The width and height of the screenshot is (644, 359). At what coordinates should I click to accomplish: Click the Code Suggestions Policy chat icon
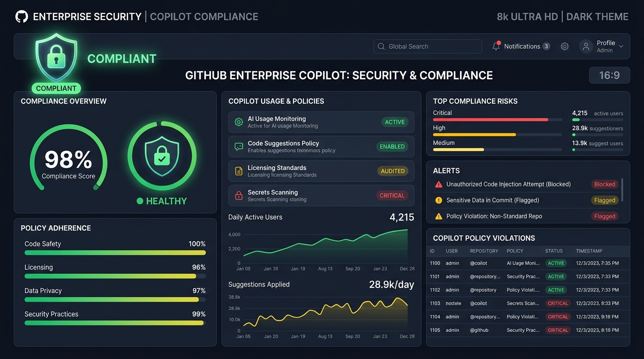[239, 146]
